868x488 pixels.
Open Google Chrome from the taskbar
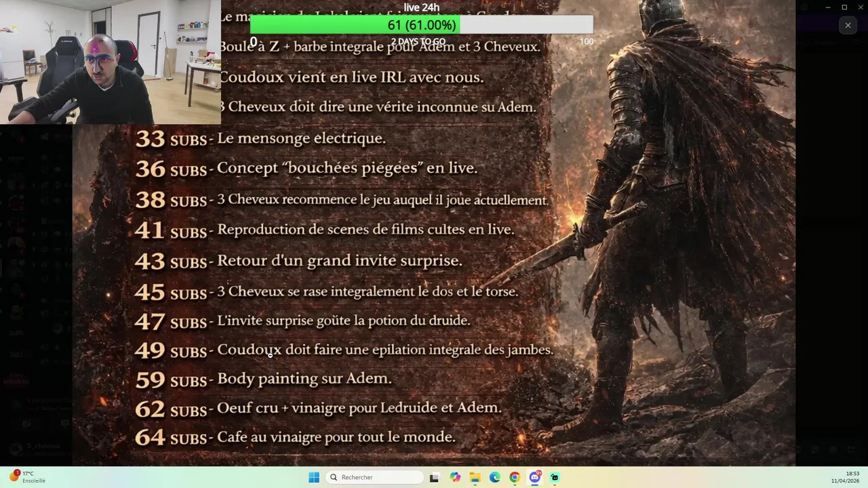point(515,477)
